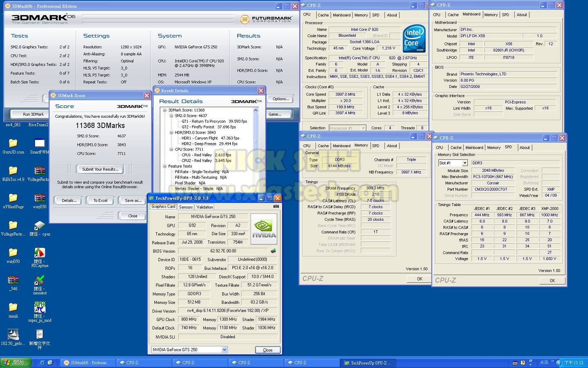The image size is (588, 368).
Task: Switch to Sensors tab in GPU-Z
Action: click(186, 207)
